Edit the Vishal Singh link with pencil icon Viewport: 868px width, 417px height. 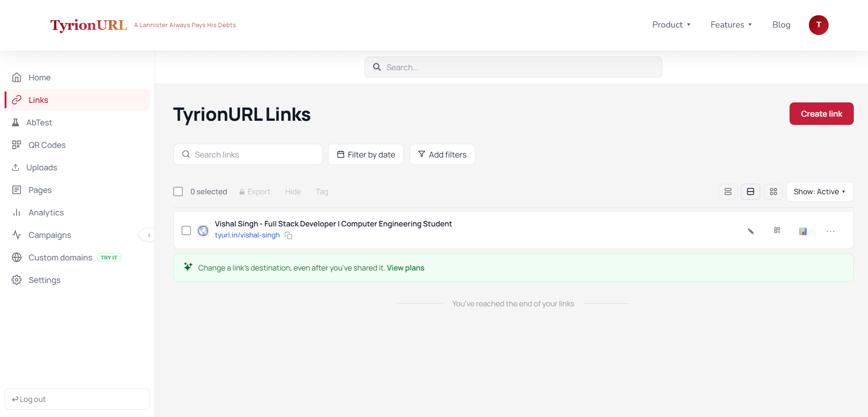pyautogui.click(x=751, y=231)
